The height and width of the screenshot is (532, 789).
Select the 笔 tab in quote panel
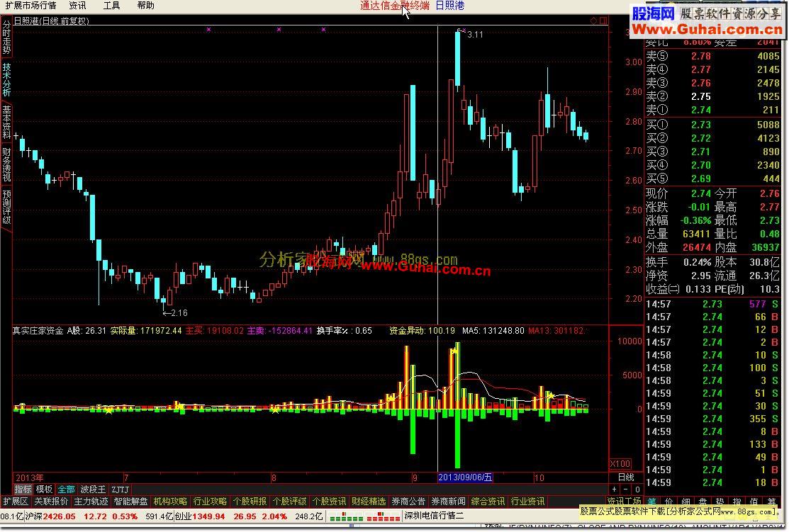pos(652,502)
